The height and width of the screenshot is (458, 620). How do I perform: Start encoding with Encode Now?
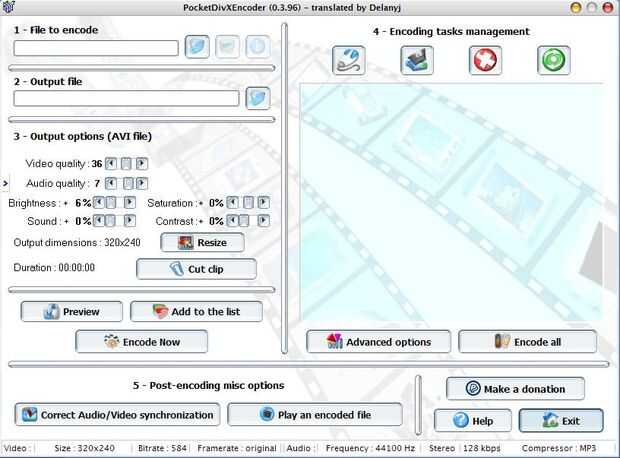(x=142, y=342)
